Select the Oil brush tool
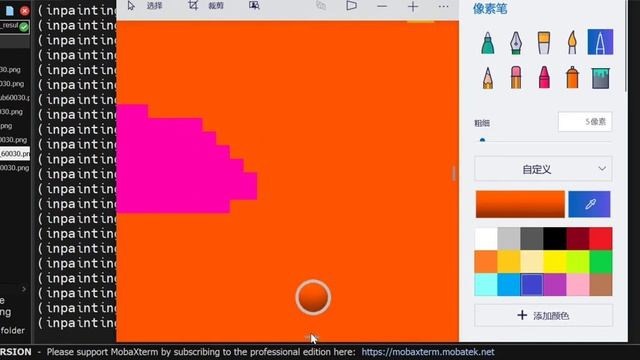The height and width of the screenshot is (360, 640). click(544, 42)
